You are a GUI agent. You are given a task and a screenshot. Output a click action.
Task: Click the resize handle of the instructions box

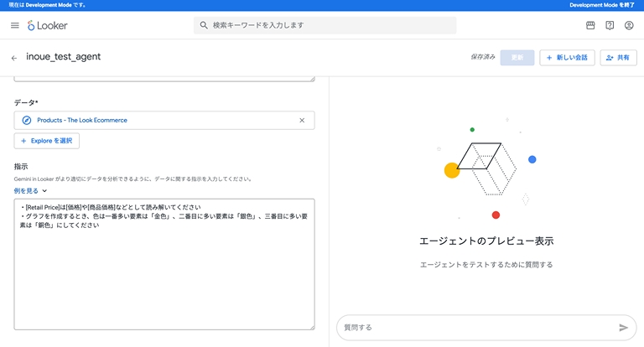coord(312,327)
